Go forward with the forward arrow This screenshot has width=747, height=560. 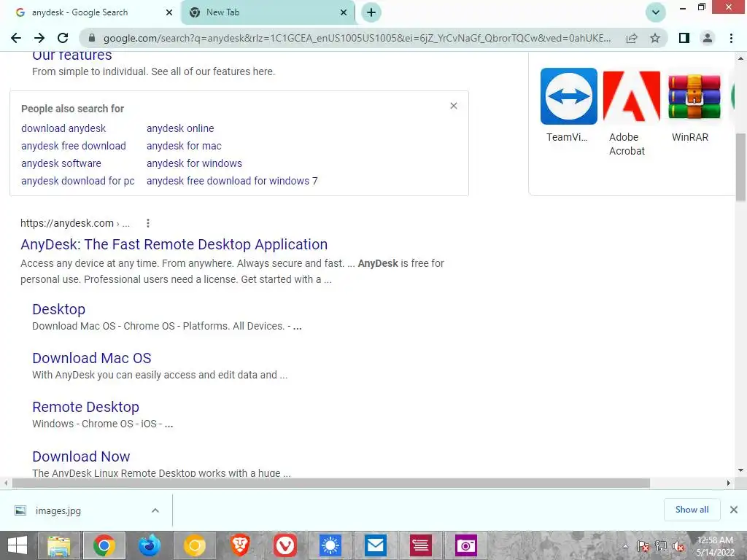click(39, 38)
